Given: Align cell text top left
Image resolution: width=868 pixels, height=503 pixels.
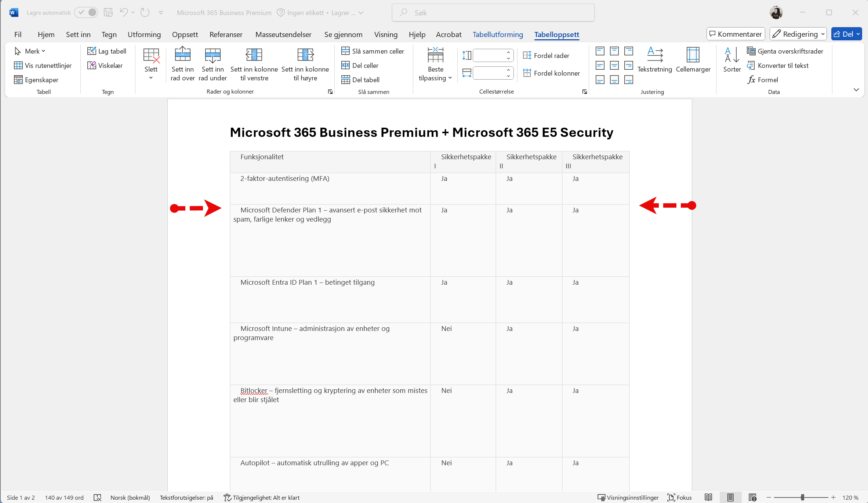Looking at the screenshot, I should [x=600, y=51].
